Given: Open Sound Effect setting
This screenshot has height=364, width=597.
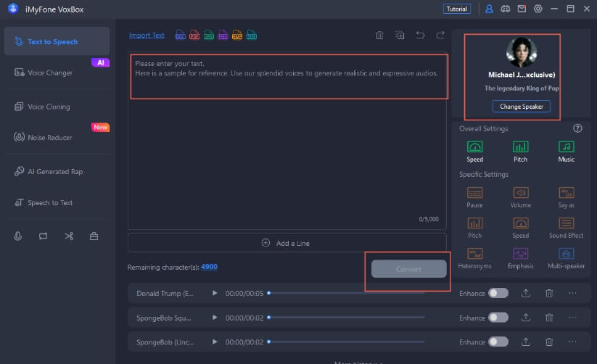Looking at the screenshot, I should click(566, 228).
